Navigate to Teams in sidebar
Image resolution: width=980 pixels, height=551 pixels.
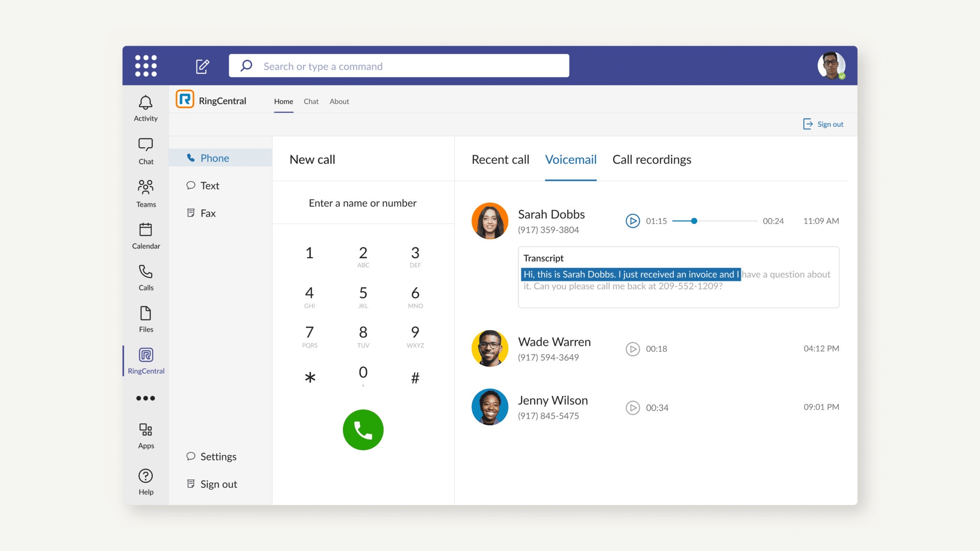[145, 193]
